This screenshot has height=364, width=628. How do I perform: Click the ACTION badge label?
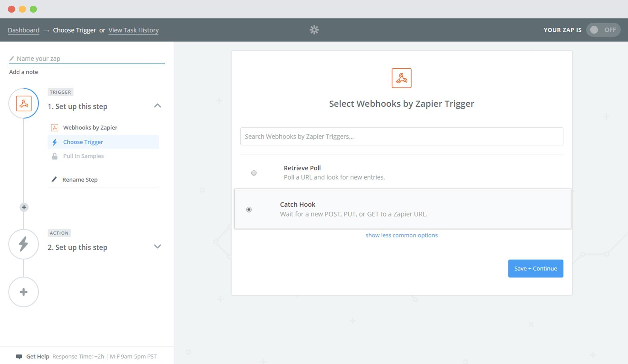click(x=59, y=233)
